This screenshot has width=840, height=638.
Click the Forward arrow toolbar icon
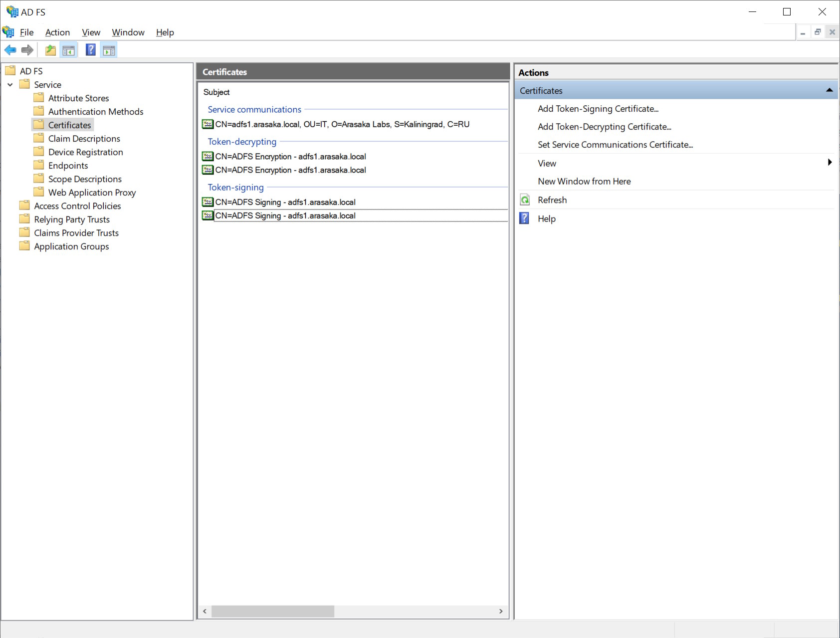(27, 50)
